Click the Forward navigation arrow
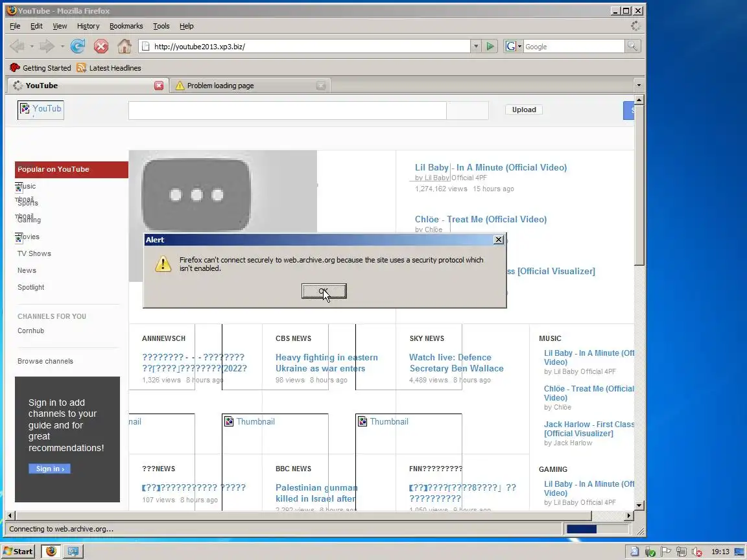 coord(47,46)
